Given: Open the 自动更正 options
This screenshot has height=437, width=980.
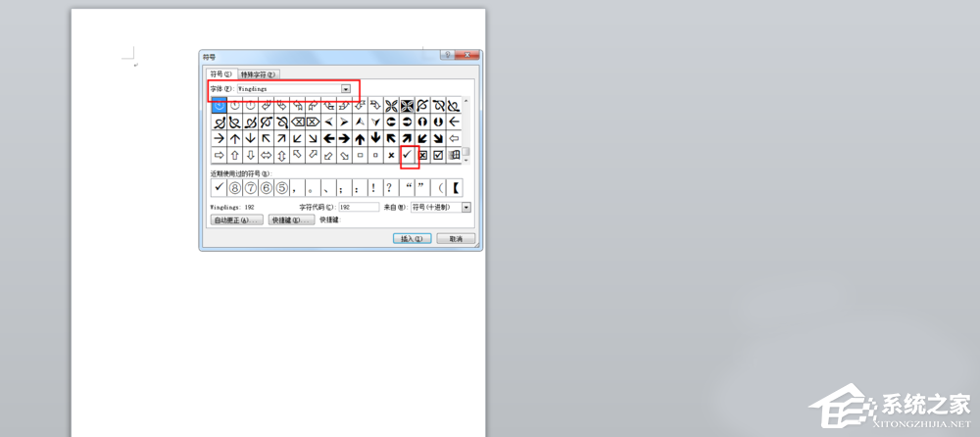Looking at the screenshot, I should coord(235,220).
